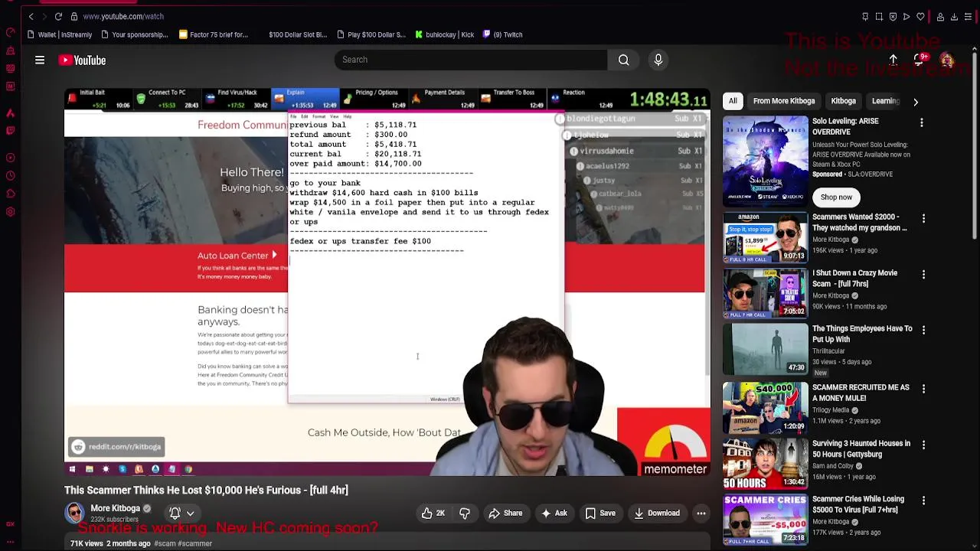Go forward with the browser forward arrow
980x551 pixels.
pyautogui.click(x=44, y=16)
